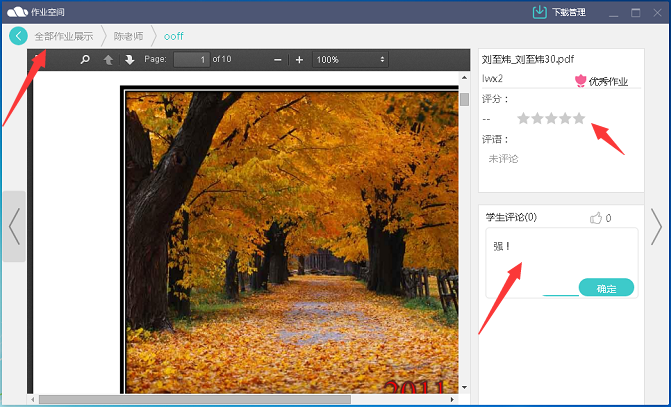Show next assignment with right chevron

click(x=656, y=226)
